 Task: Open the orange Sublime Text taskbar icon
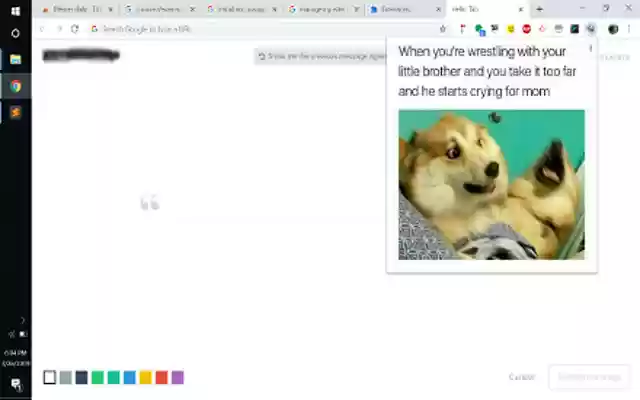16,112
